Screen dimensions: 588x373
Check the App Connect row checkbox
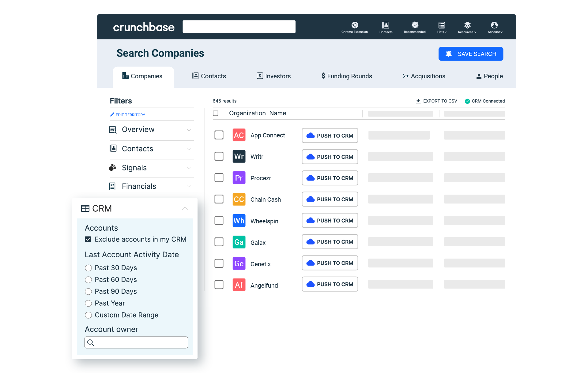coord(219,135)
